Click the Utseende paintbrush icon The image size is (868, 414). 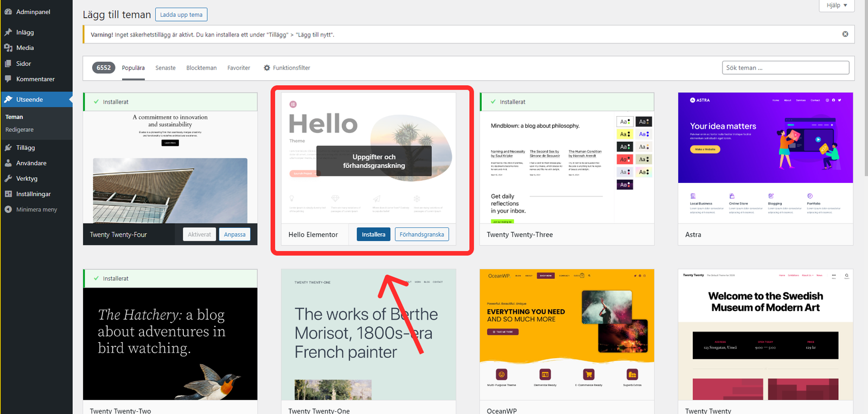8,99
